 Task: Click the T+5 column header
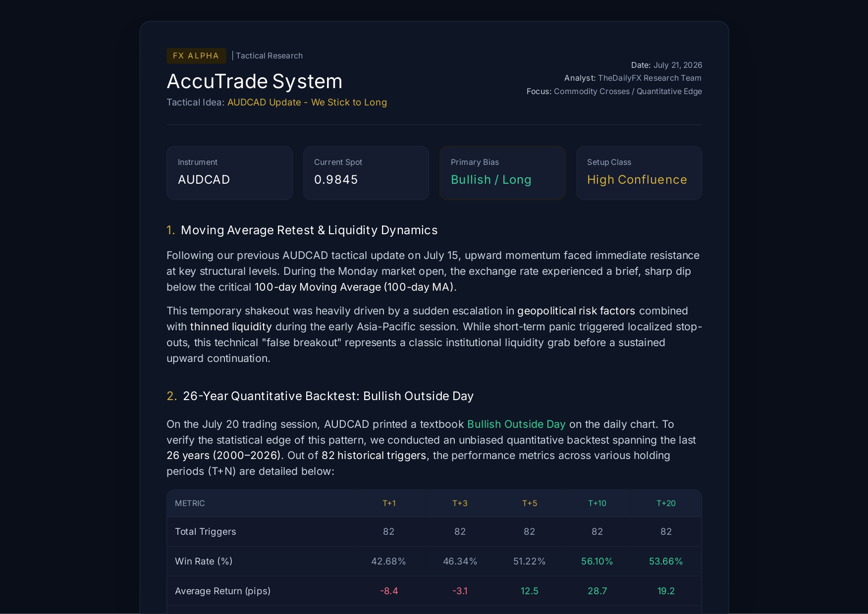point(530,504)
